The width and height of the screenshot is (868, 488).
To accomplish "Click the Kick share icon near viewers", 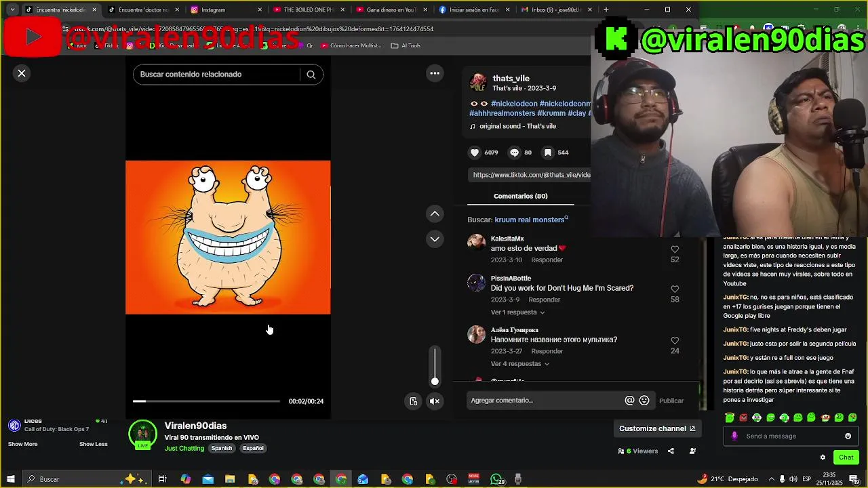I will (x=671, y=451).
